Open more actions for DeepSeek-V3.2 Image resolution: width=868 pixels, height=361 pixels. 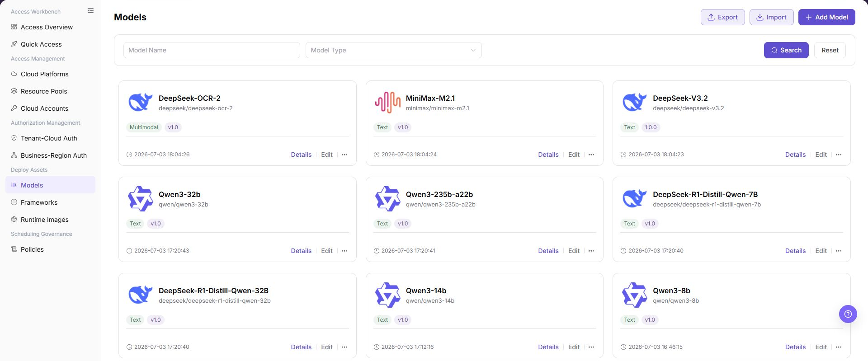(x=839, y=155)
